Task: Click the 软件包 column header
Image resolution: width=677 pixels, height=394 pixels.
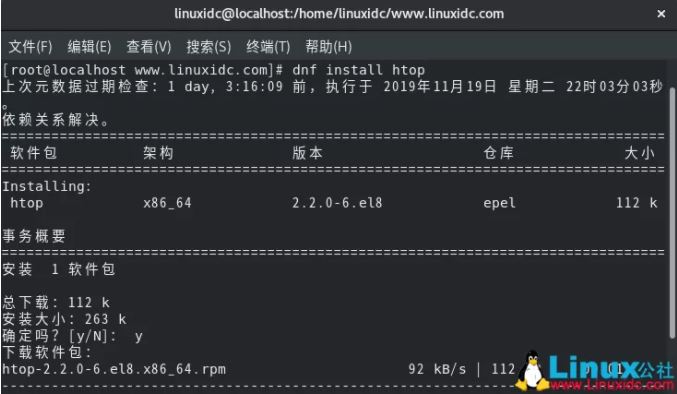Action: pyautogui.click(x=34, y=153)
